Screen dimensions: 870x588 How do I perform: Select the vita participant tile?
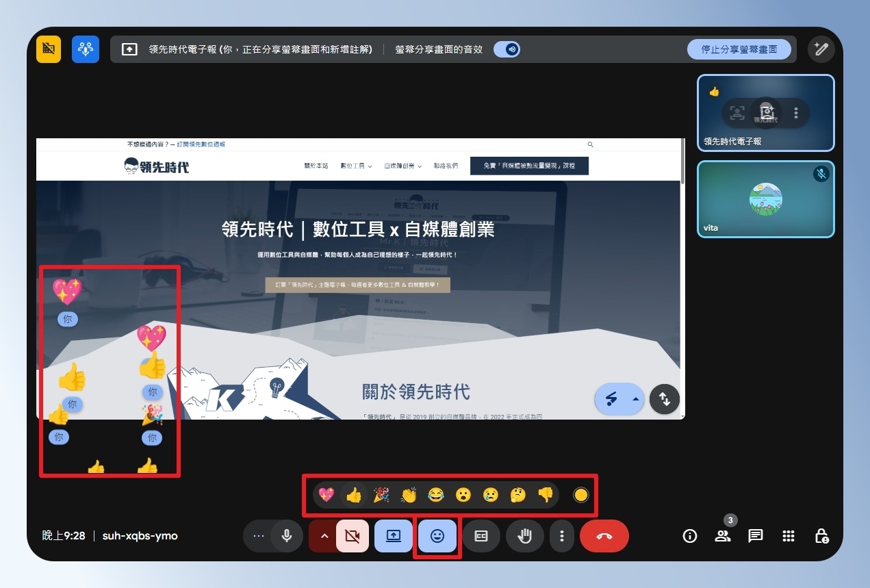(766, 199)
